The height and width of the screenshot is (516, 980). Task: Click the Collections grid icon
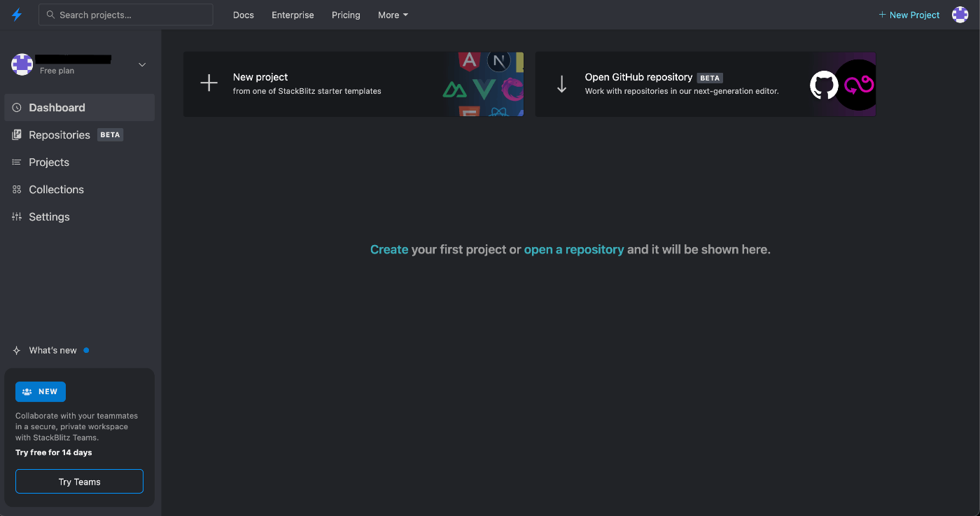[17, 190]
